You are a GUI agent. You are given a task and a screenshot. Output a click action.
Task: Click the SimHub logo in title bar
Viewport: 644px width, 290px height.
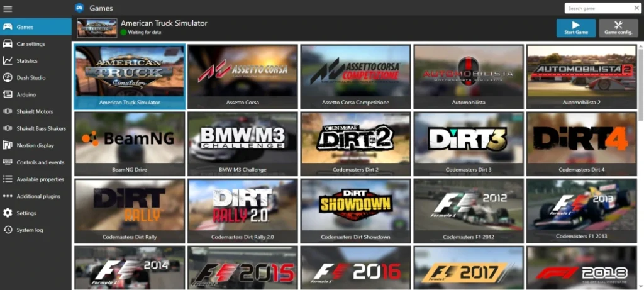pyautogui.click(x=80, y=8)
